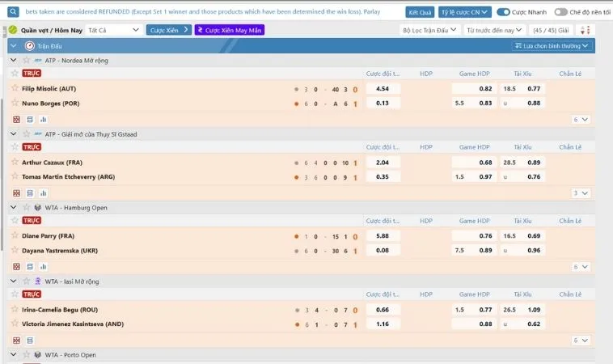This screenshot has height=364, width=613.
Task: Star Filip Misolic as favorite
Action: click(x=15, y=88)
